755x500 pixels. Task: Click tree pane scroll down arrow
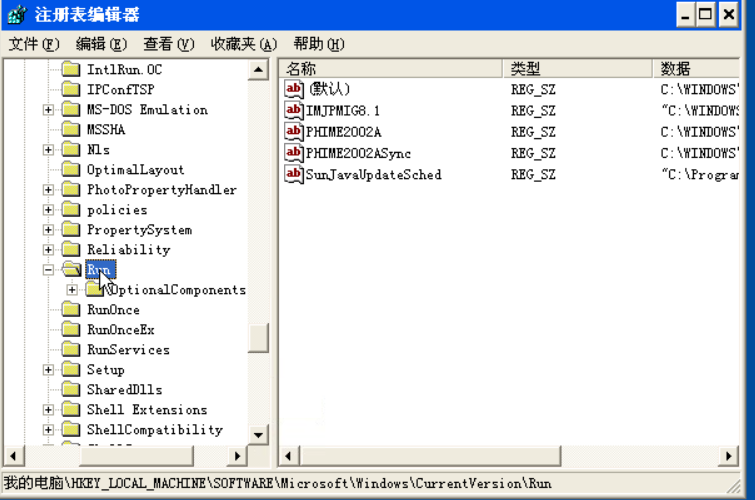click(259, 435)
